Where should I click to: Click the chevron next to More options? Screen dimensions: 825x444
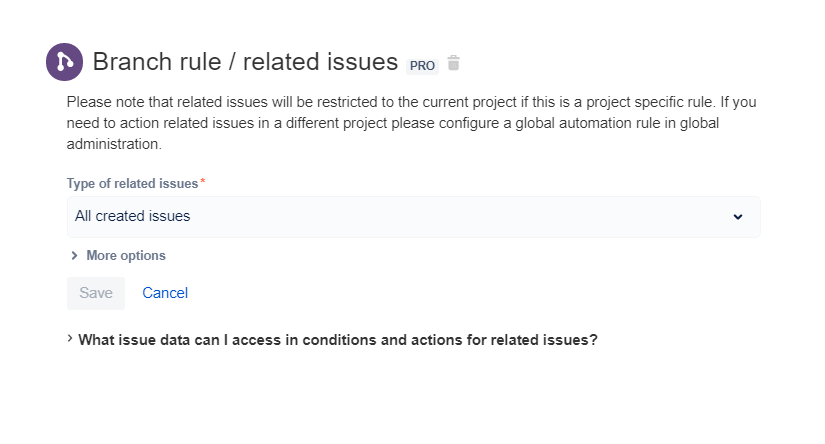coord(74,256)
